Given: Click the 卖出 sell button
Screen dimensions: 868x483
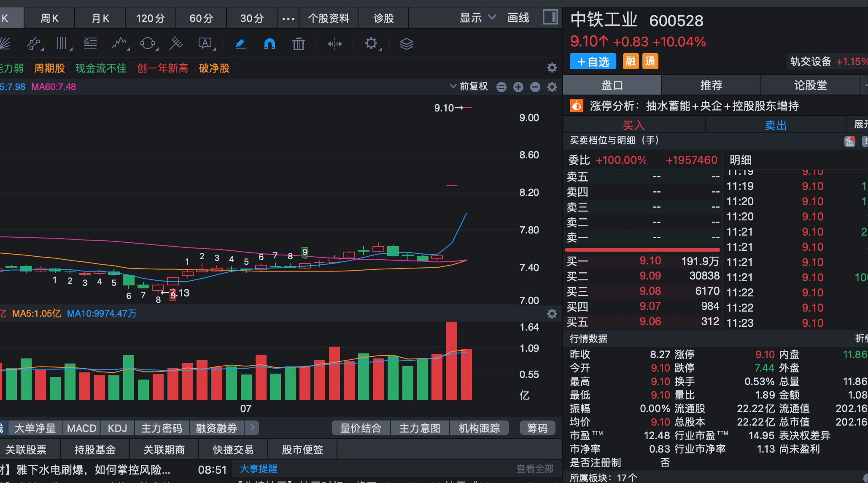Looking at the screenshot, I should coord(776,125).
